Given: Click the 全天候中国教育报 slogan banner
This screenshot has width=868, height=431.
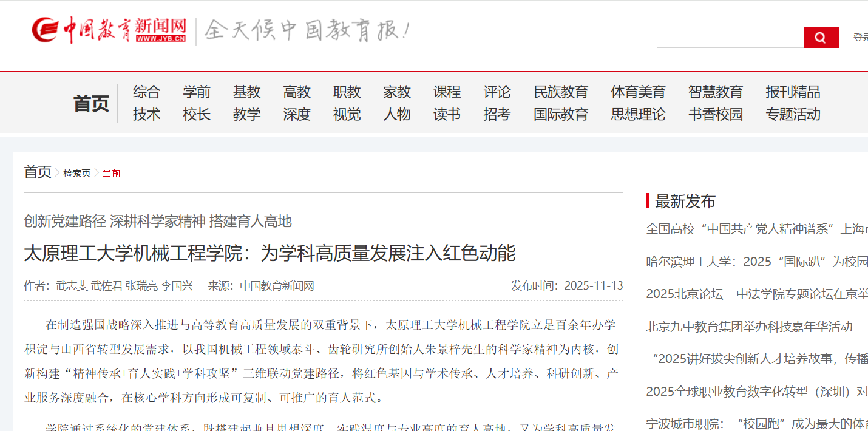Looking at the screenshot, I should click(x=307, y=30).
